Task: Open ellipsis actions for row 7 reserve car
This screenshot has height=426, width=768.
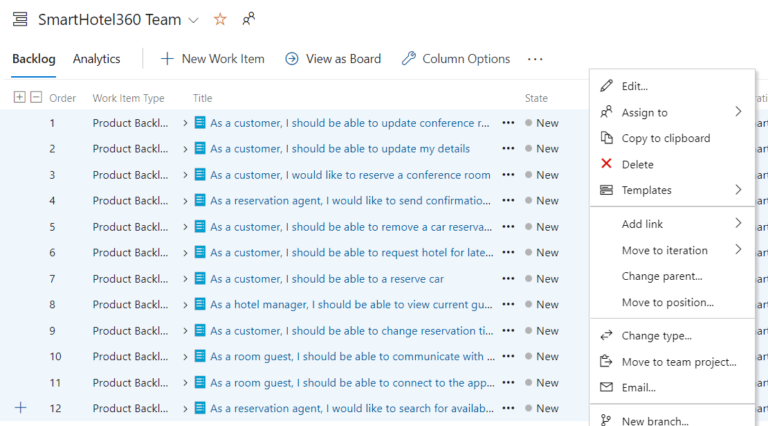Action: click(x=508, y=279)
